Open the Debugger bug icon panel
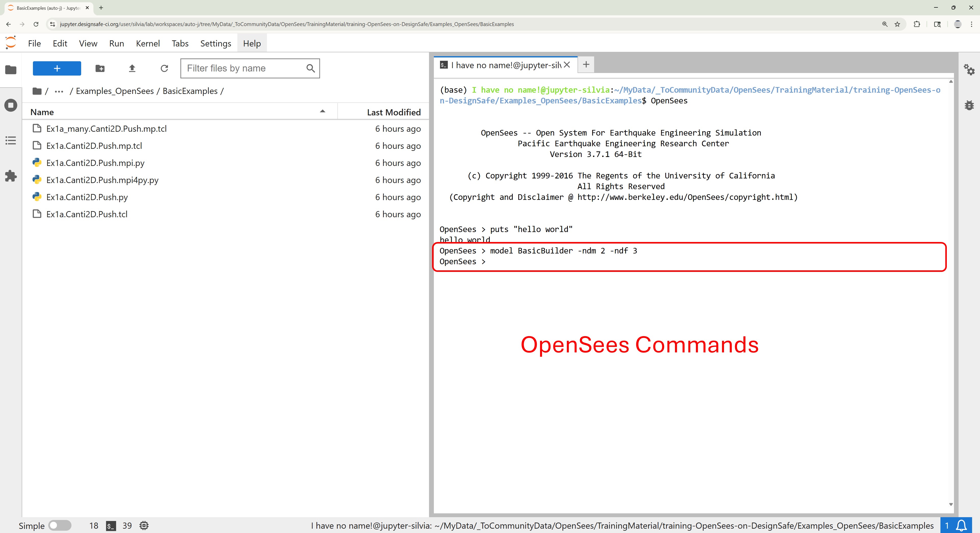980x533 pixels. (969, 105)
